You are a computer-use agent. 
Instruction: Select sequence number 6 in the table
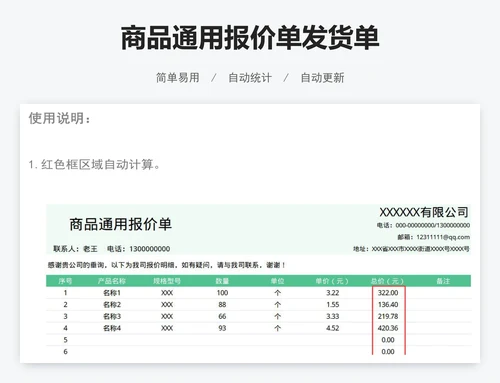point(65,351)
